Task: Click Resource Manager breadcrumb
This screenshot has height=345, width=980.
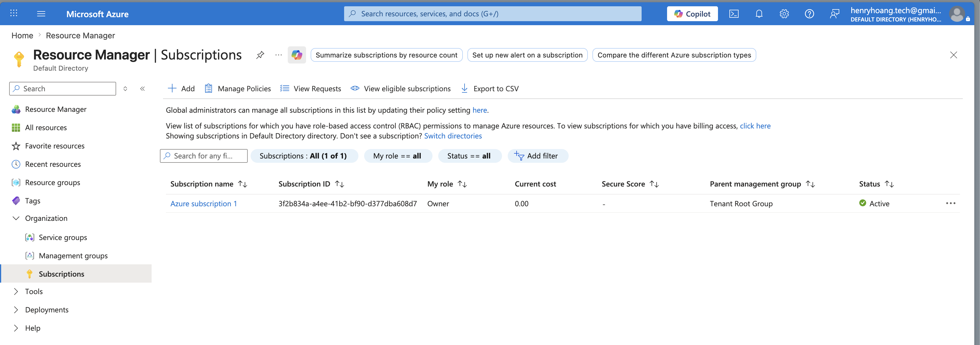Action: tap(80, 35)
